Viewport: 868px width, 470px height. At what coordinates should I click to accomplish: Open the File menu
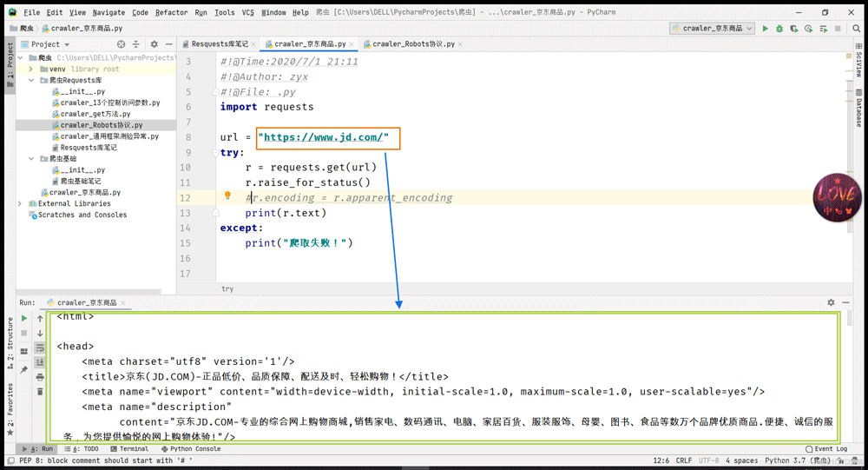(x=31, y=12)
